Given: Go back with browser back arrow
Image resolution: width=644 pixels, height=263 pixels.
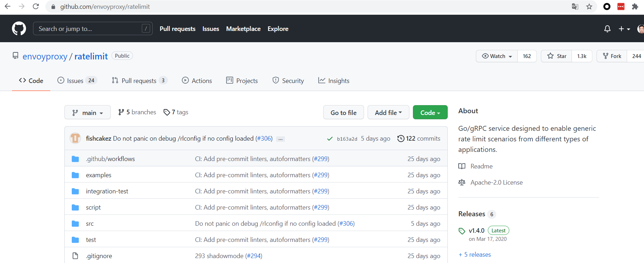Looking at the screenshot, I should [x=7, y=6].
